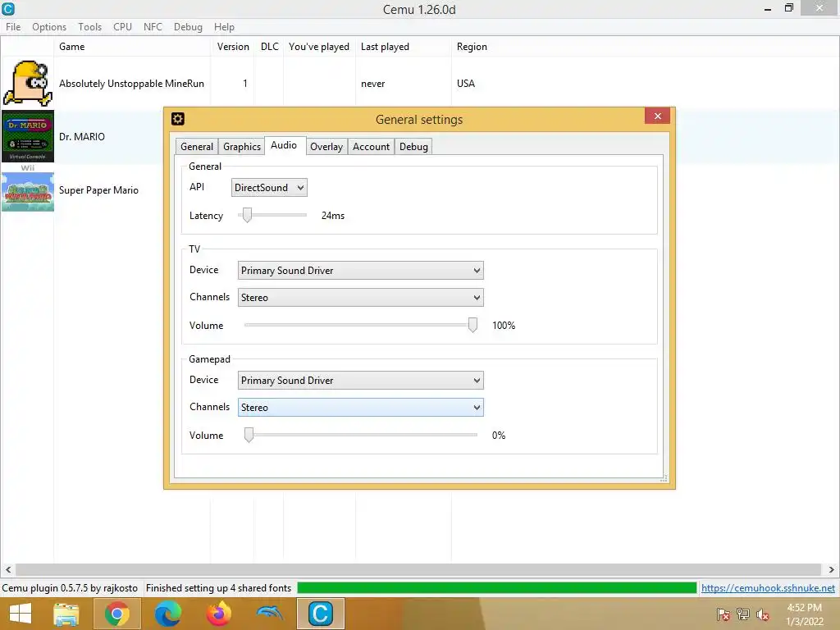Open the Help menu
Viewport: 840px width, 630px height.
224,27
